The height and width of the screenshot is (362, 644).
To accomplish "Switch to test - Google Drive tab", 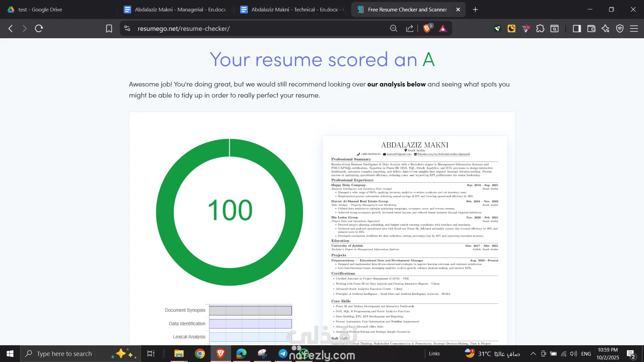I will (x=40, y=9).
